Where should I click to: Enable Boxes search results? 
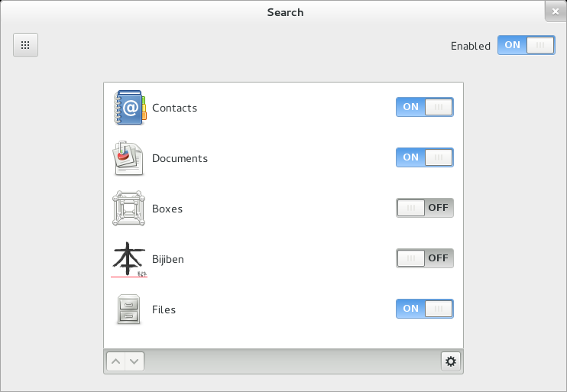[x=425, y=208]
